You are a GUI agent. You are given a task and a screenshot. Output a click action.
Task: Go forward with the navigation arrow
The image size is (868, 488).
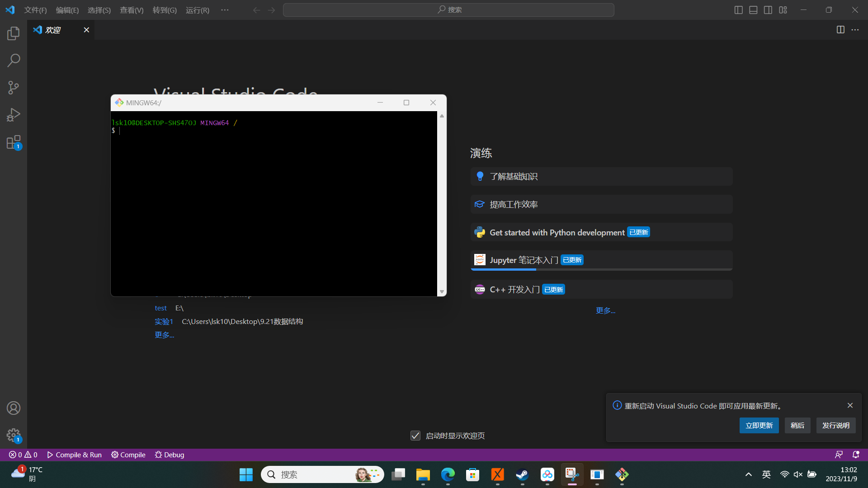[271, 10]
